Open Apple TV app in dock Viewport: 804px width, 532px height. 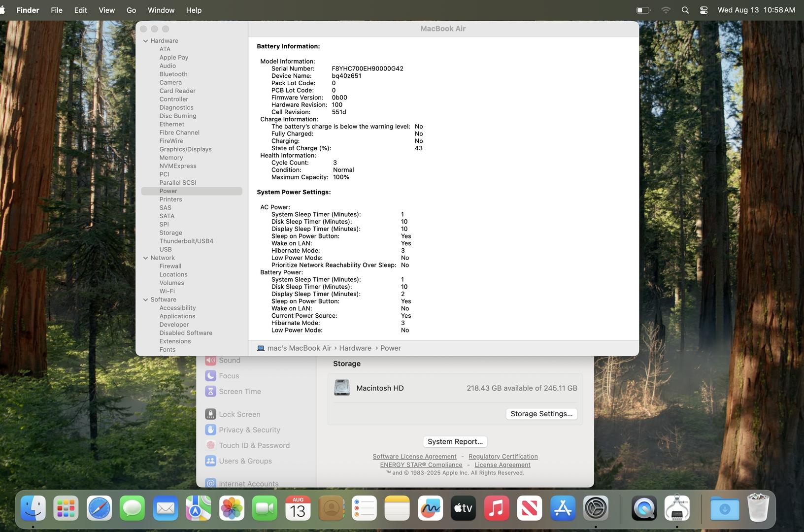tap(464, 508)
